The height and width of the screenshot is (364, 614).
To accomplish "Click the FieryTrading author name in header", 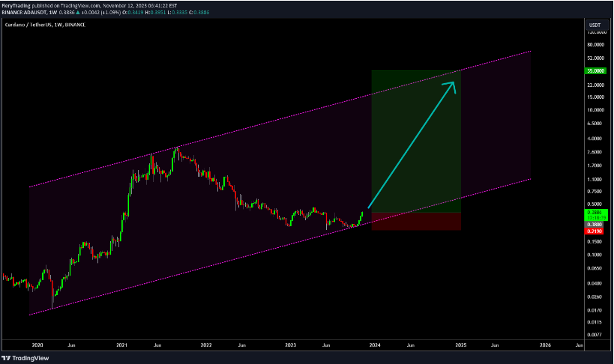I will tap(16, 6).
